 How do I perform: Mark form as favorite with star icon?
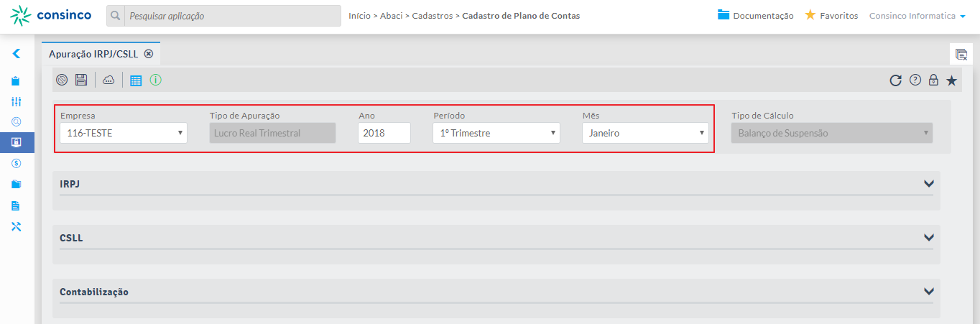(x=951, y=80)
